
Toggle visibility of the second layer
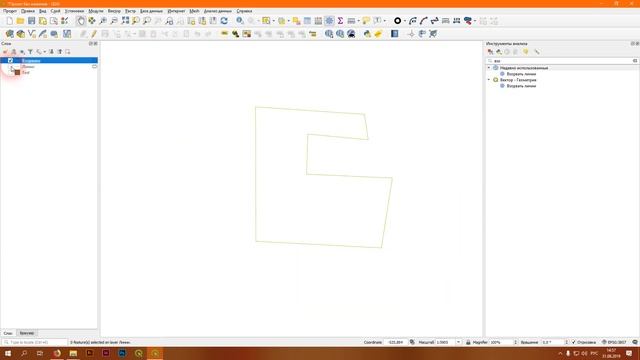[x=11, y=67]
